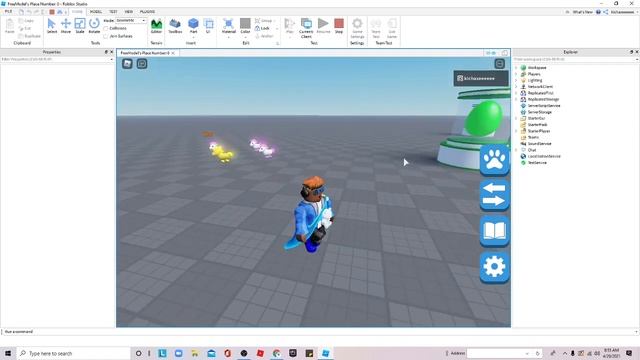Click the trade arrows button in game
The image size is (640, 360).
[x=494, y=195]
